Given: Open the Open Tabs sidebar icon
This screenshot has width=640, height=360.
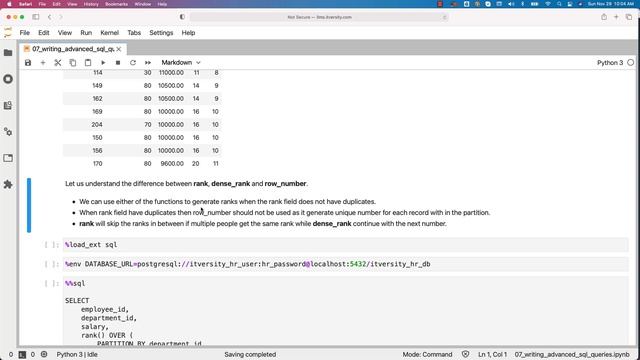Looking at the screenshot, I should [x=8, y=158].
